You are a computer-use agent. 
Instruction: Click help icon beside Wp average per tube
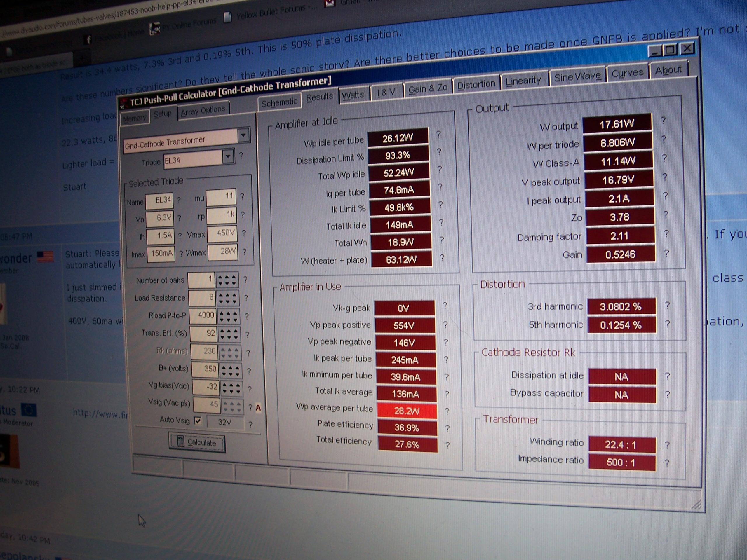(x=447, y=411)
